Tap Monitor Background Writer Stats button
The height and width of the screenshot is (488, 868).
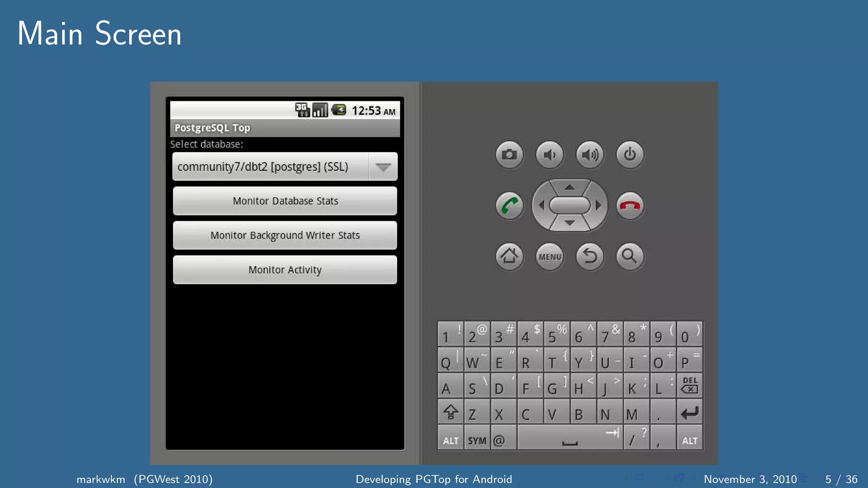point(285,235)
